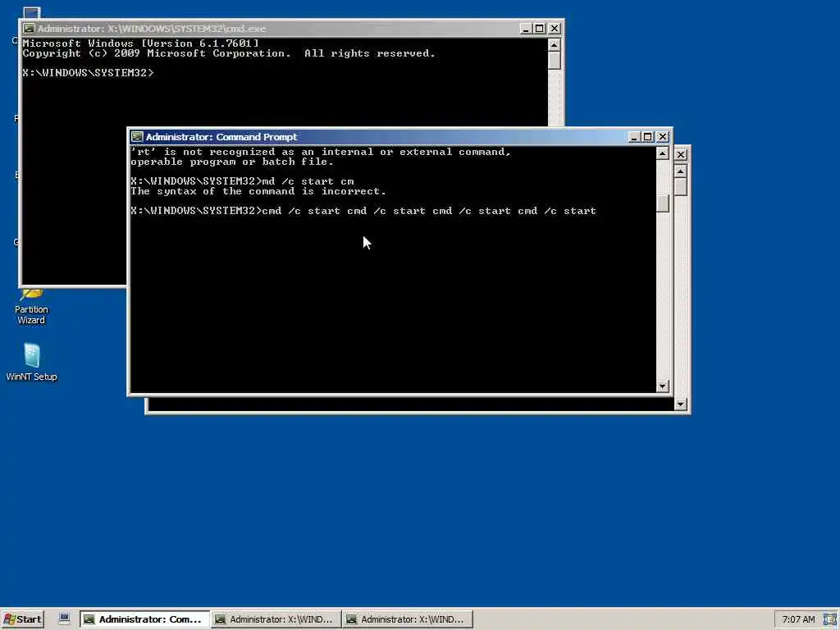Open the WinNT Setup desktop icon
The height and width of the screenshot is (630, 840).
click(x=31, y=362)
